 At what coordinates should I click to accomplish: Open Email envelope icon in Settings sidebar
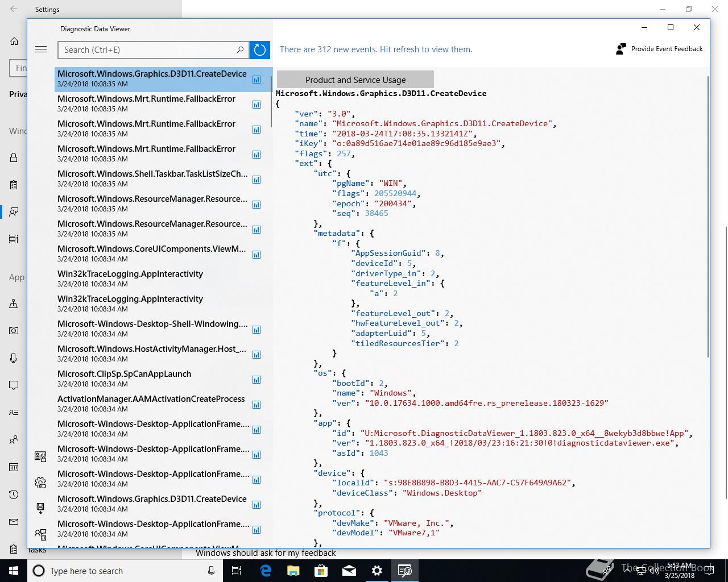[14, 522]
